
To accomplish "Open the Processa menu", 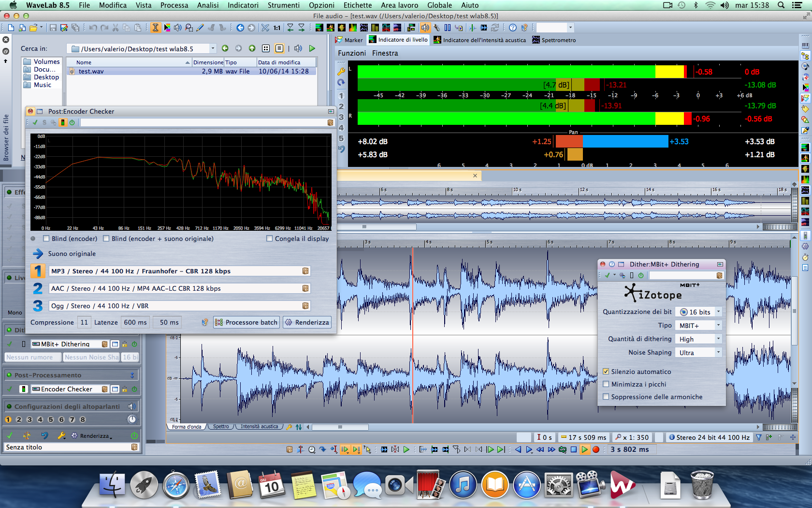I will coord(174,5).
